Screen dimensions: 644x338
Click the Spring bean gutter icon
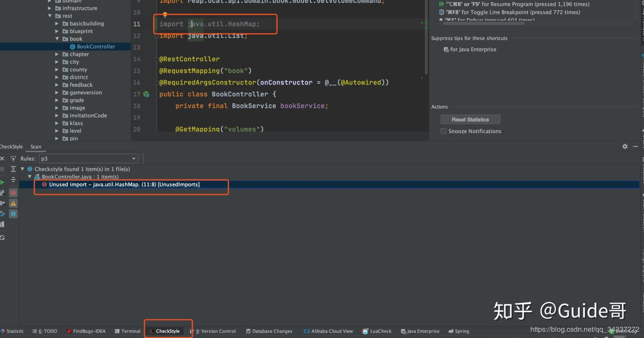(x=146, y=94)
